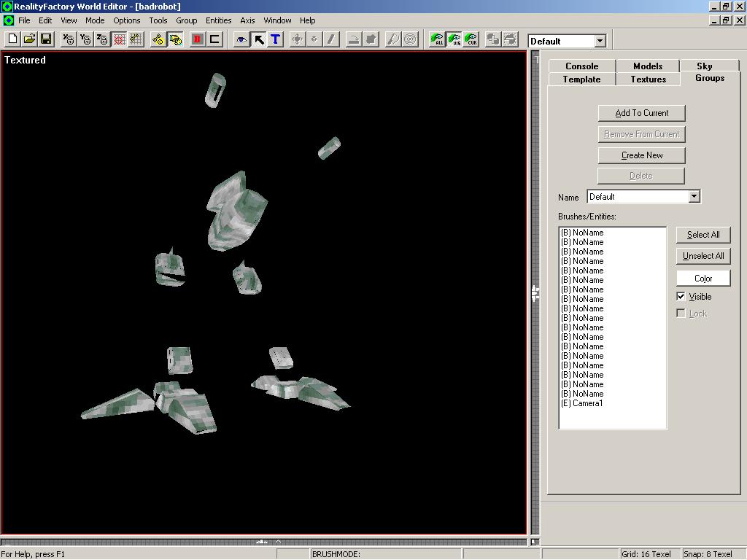This screenshot has width=747, height=560.
Task: Open the Entities menu
Action: [218, 20]
